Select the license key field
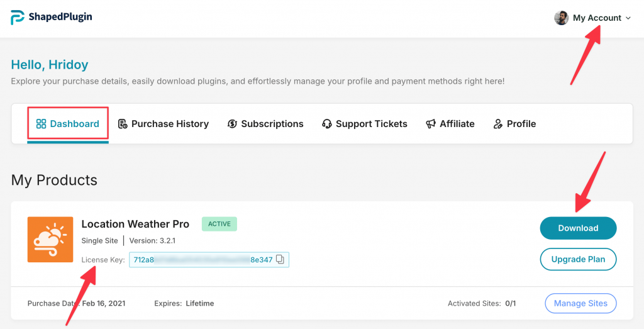The width and height of the screenshot is (644, 329). [209, 260]
